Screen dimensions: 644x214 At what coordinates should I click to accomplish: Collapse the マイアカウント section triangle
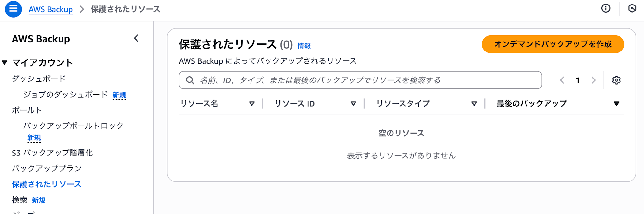click(5, 62)
